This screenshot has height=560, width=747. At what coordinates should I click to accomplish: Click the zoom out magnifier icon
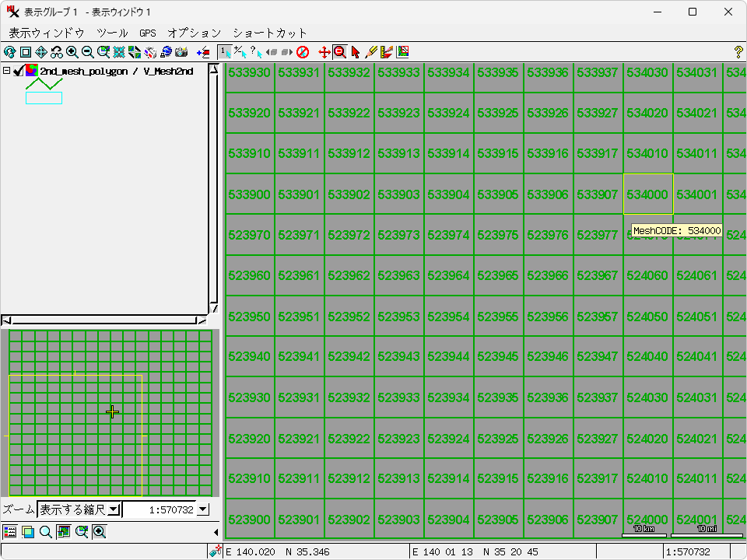pos(88,52)
